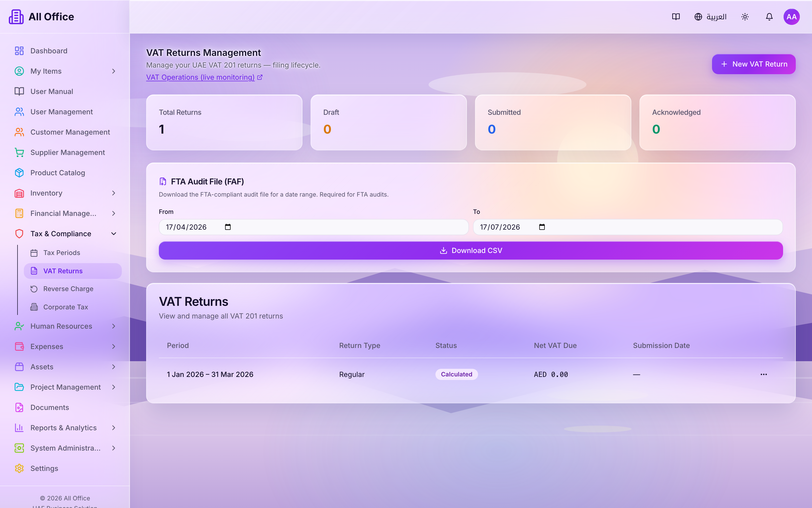
Task: Select VAT Returns submenu item
Action: (73, 271)
